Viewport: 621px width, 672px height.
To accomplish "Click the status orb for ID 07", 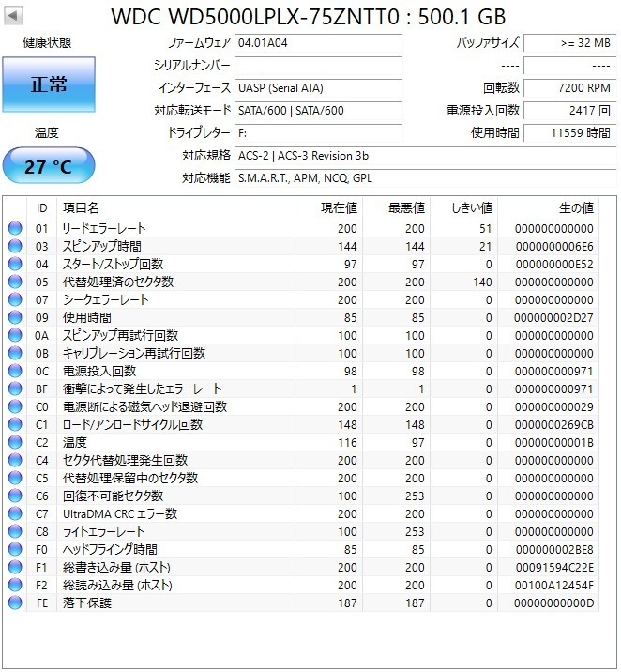I will tap(15, 299).
